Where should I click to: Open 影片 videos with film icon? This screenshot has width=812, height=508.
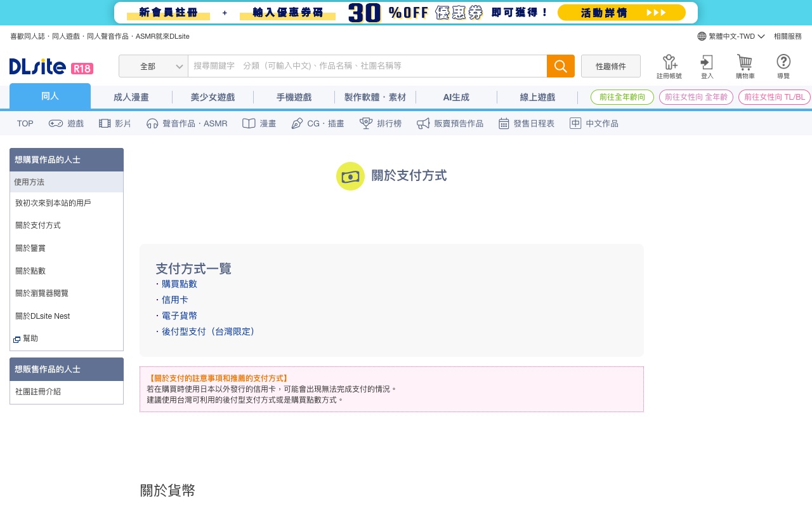[x=115, y=123]
